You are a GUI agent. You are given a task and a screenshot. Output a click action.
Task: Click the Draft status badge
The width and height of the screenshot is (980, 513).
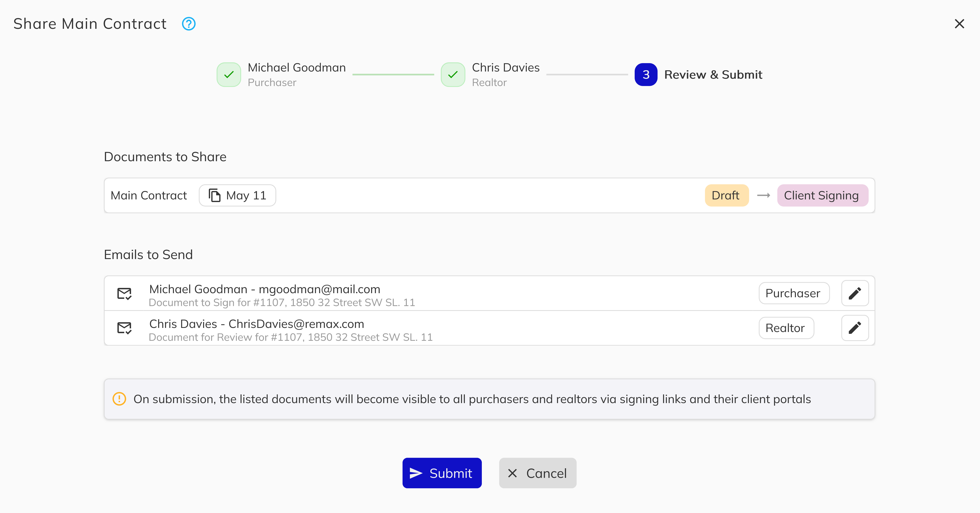(727, 196)
